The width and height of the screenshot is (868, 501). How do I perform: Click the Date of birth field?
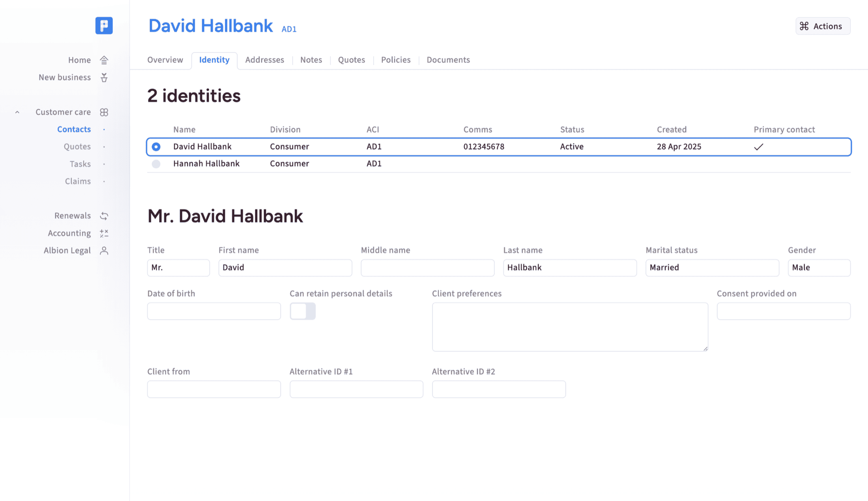tap(214, 311)
